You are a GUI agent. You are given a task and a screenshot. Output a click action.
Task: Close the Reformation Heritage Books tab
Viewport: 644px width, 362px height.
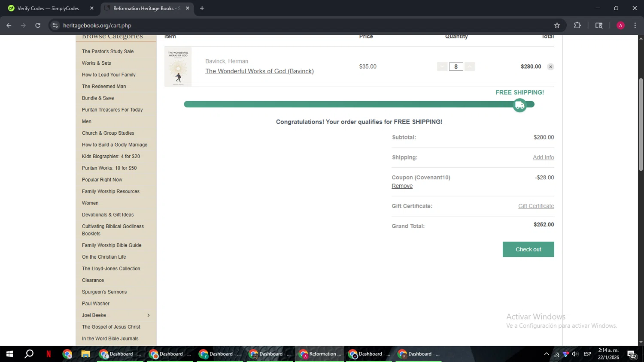pos(187,8)
